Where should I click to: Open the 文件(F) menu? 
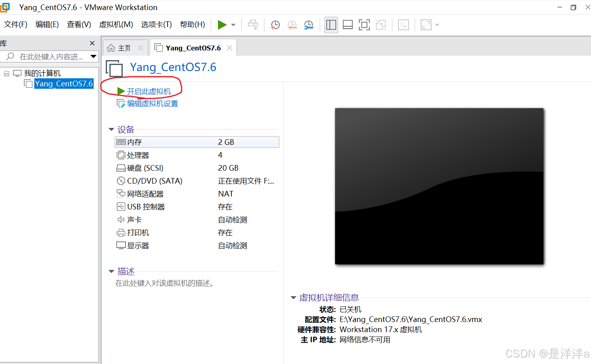tap(16, 25)
